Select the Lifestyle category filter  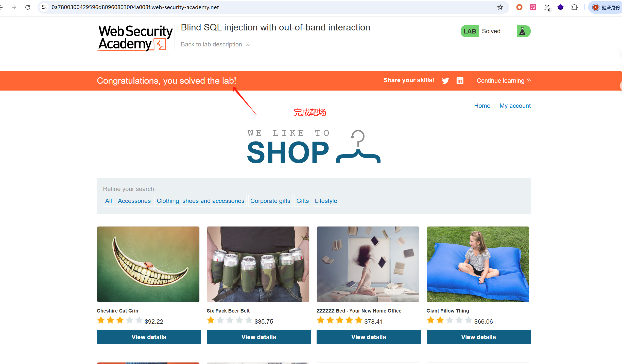(326, 201)
